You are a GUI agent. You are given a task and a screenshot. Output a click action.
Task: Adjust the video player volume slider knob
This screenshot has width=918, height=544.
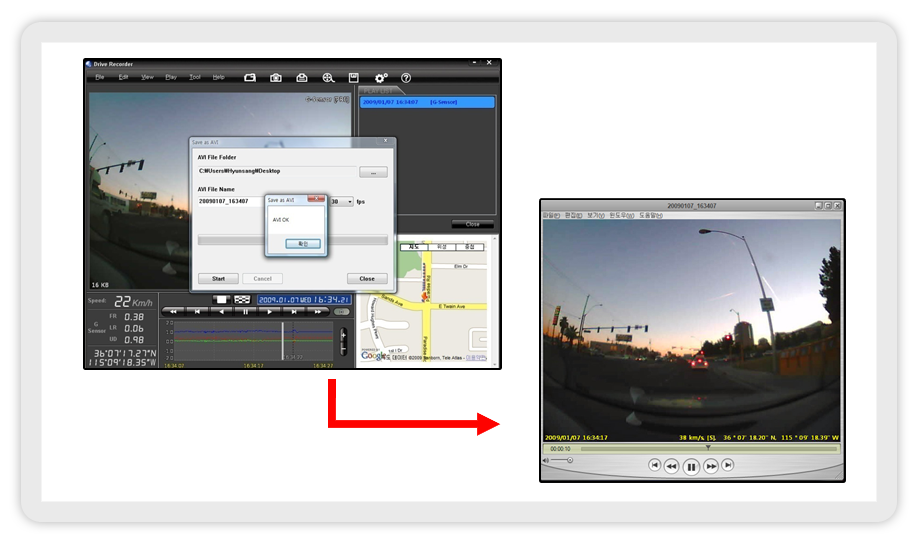point(570,460)
